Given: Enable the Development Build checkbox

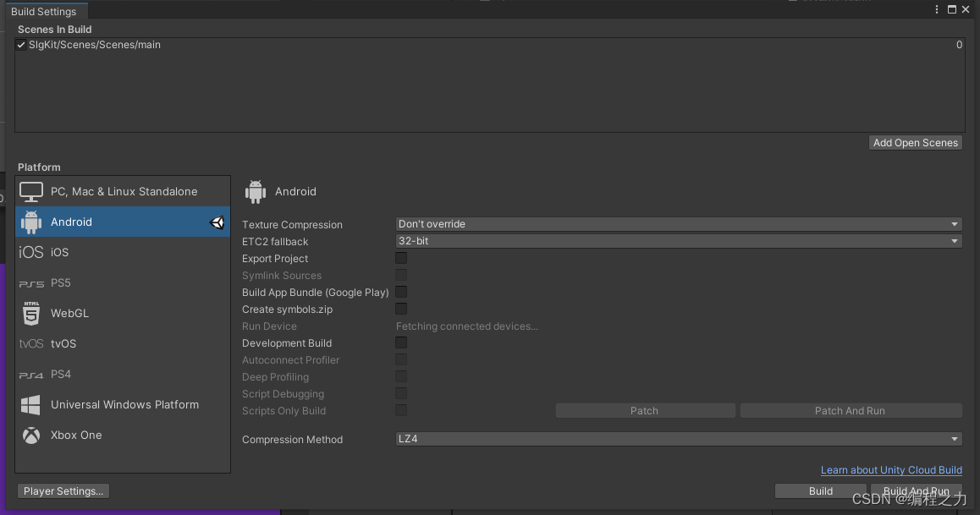Looking at the screenshot, I should tap(401, 342).
